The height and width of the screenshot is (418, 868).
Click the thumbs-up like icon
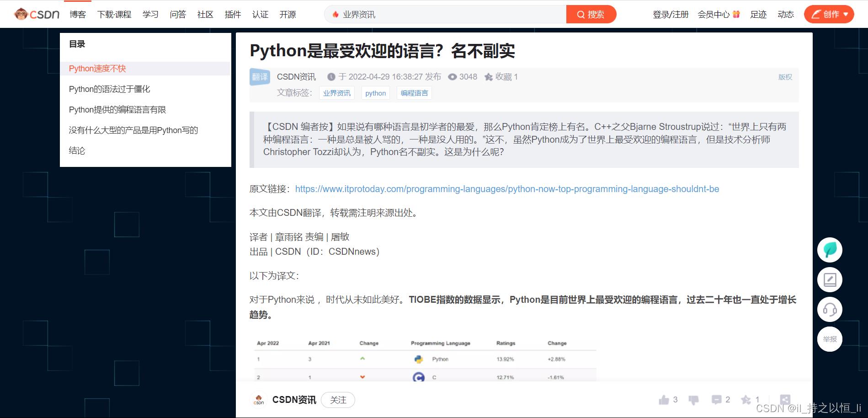click(664, 400)
